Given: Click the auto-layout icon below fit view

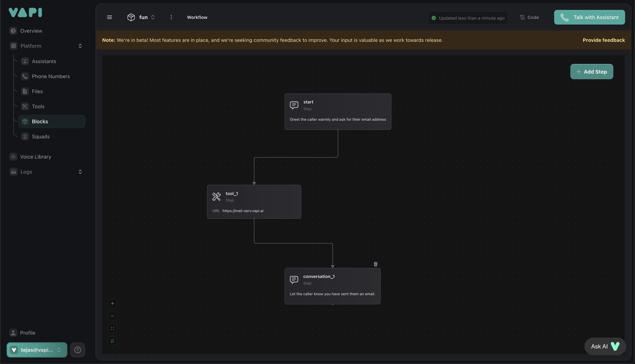Looking at the screenshot, I should pyautogui.click(x=112, y=341).
